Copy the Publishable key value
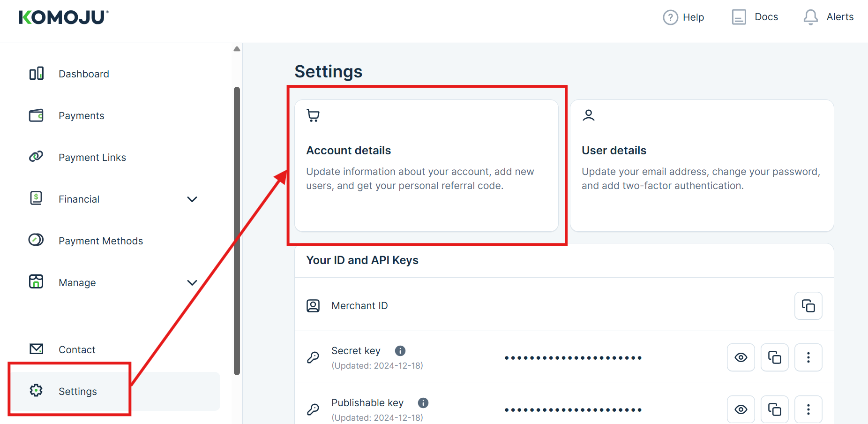This screenshot has width=868, height=424. click(x=774, y=409)
